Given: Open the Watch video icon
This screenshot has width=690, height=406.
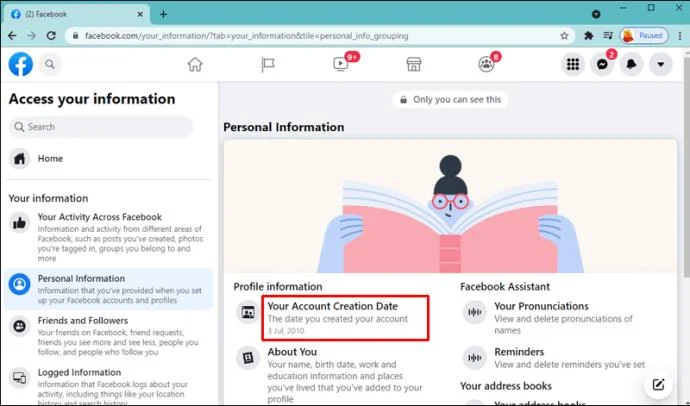Looking at the screenshot, I should pyautogui.click(x=341, y=64).
